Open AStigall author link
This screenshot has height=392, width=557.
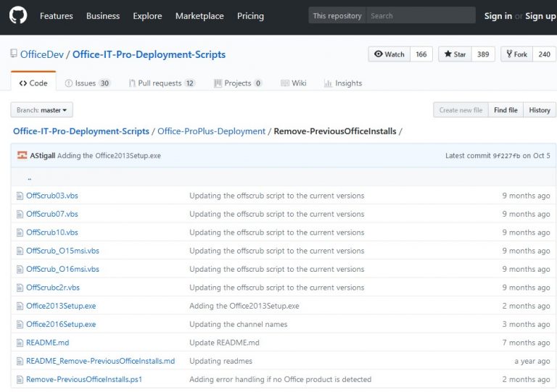(x=43, y=156)
